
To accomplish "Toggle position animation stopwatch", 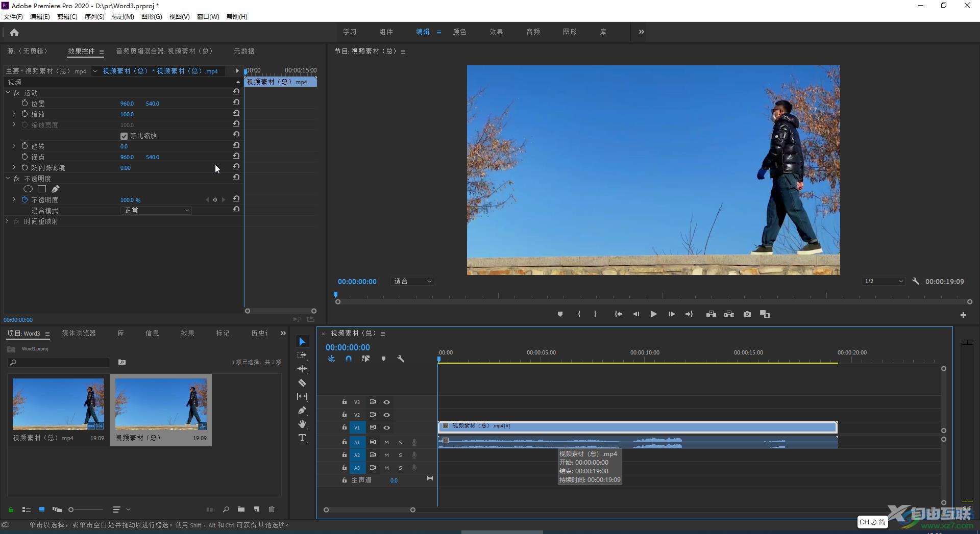I will 24,103.
